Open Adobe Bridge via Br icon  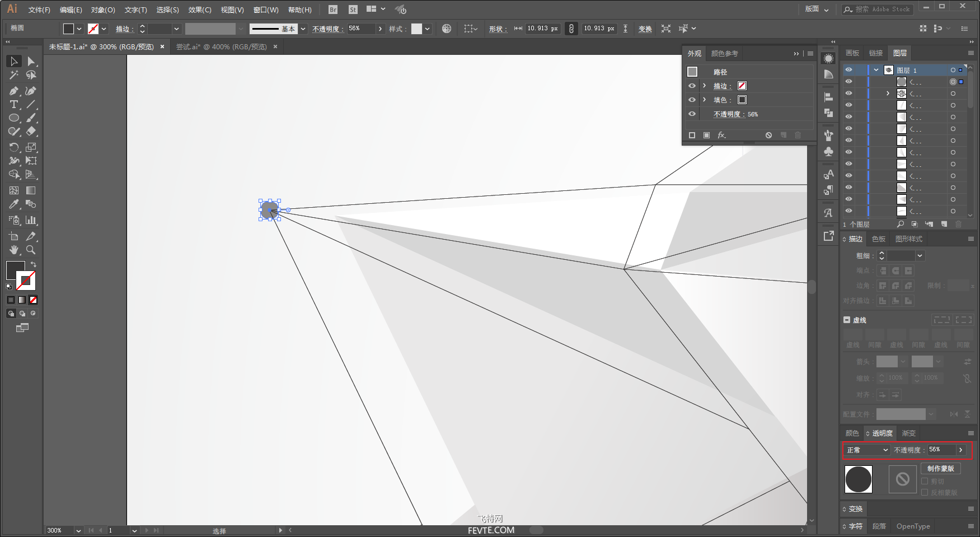[x=333, y=10]
